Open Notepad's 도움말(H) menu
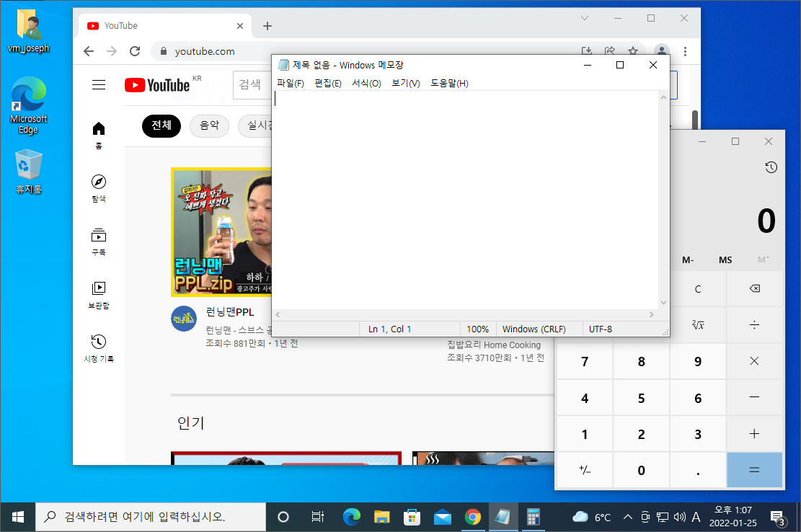 point(449,83)
